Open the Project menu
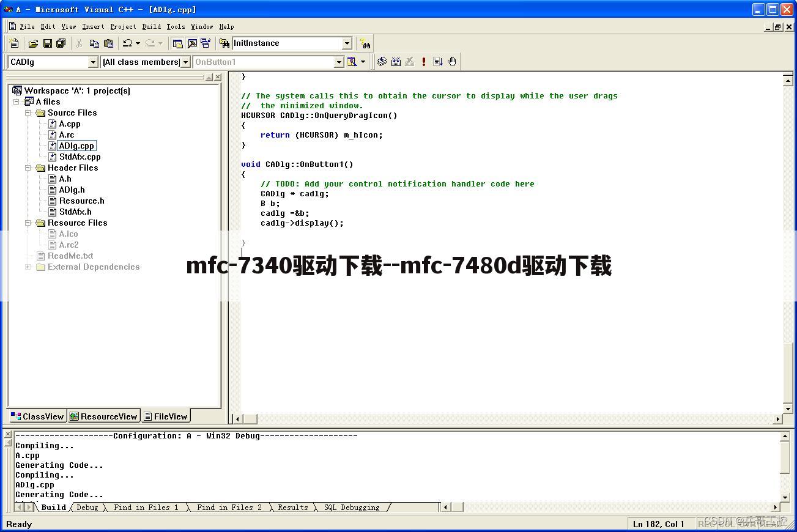The width and height of the screenshot is (797, 532). [123, 26]
